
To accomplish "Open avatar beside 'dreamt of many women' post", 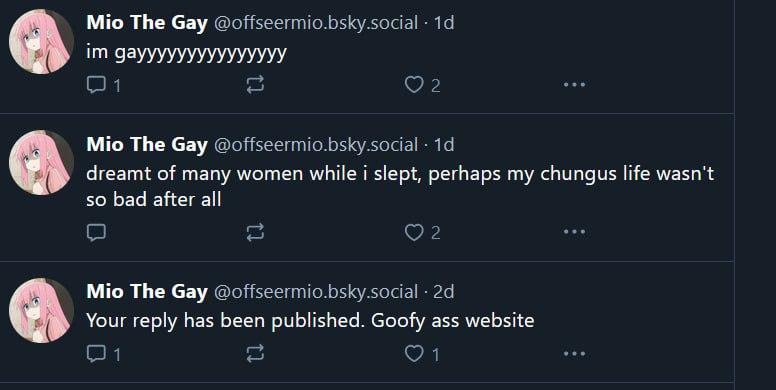I will click(42, 163).
